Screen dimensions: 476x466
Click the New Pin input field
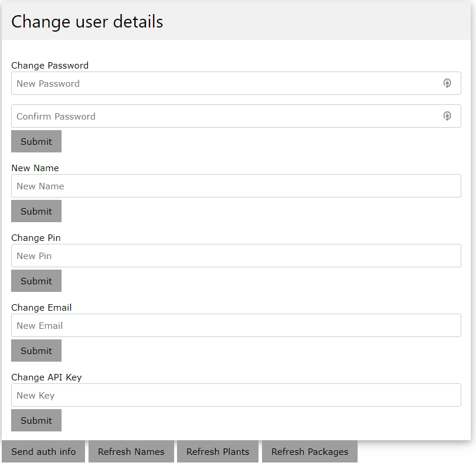(x=236, y=256)
